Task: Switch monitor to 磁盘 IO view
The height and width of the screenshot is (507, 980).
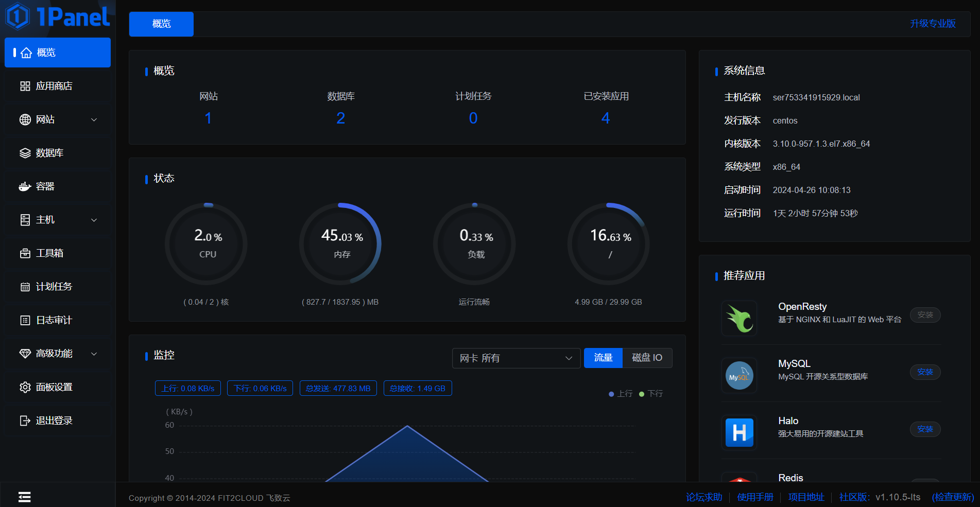Action: tap(647, 358)
